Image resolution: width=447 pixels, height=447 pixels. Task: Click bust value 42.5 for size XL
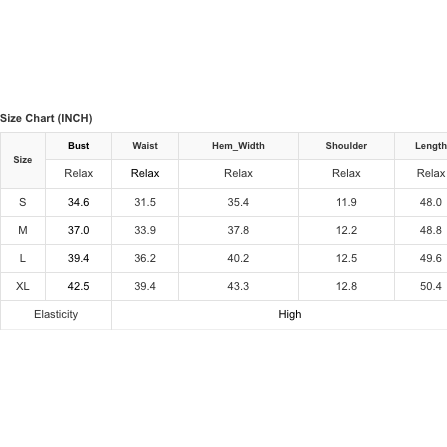click(x=79, y=286)
